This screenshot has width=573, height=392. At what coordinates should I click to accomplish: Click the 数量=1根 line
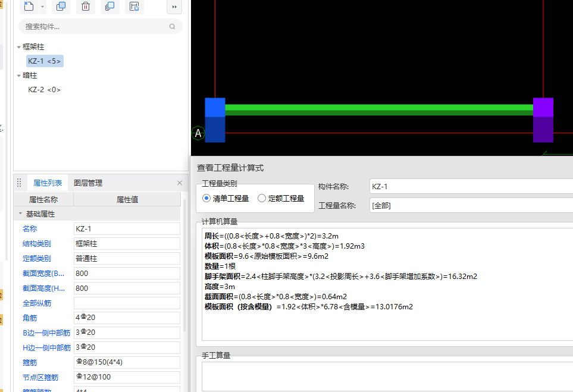(220, 266)
